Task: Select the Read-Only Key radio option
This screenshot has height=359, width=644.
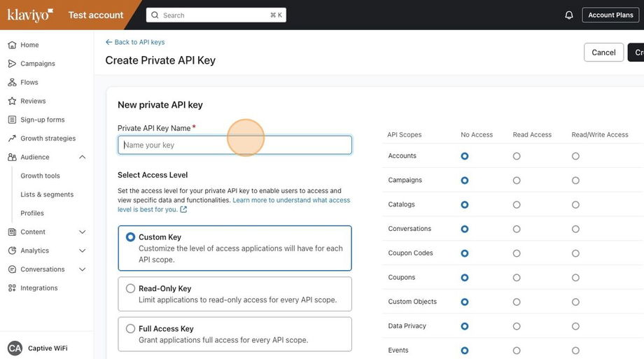Action: point(130,288)
